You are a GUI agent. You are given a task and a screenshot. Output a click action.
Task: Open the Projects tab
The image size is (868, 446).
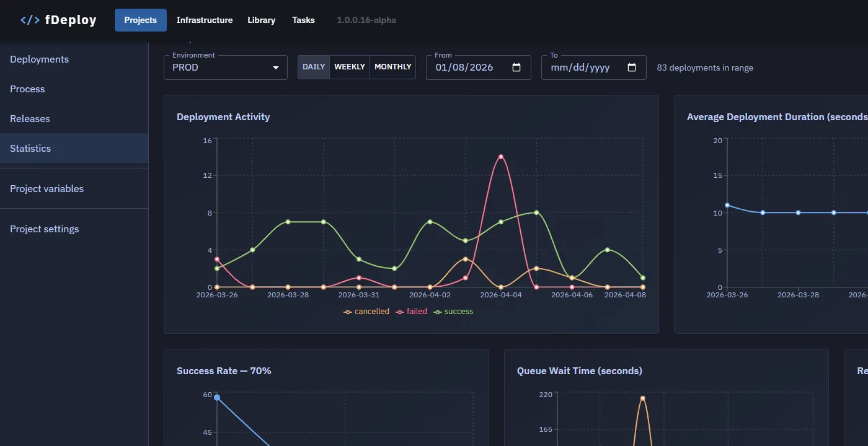(x=140, y=20)
